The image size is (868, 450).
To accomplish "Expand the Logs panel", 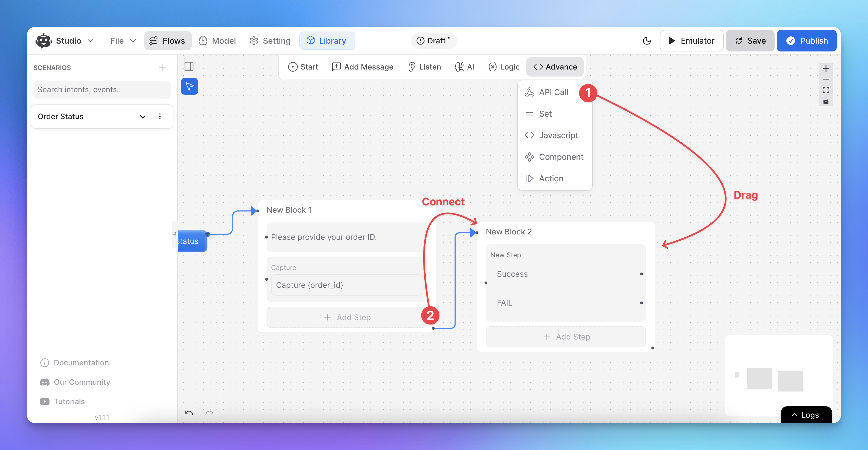I will pyautogui.click(x=806, y=415).
